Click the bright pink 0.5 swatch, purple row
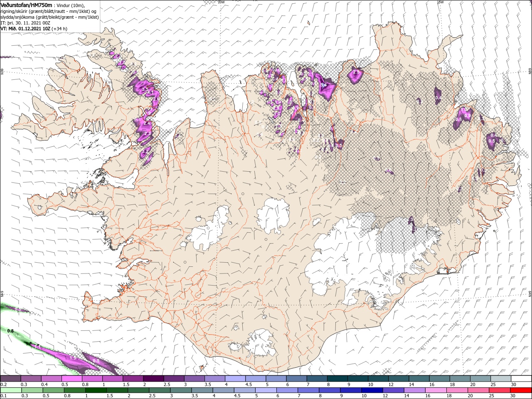The width and height of the screenshot is (532, 399). coord(71,379)
